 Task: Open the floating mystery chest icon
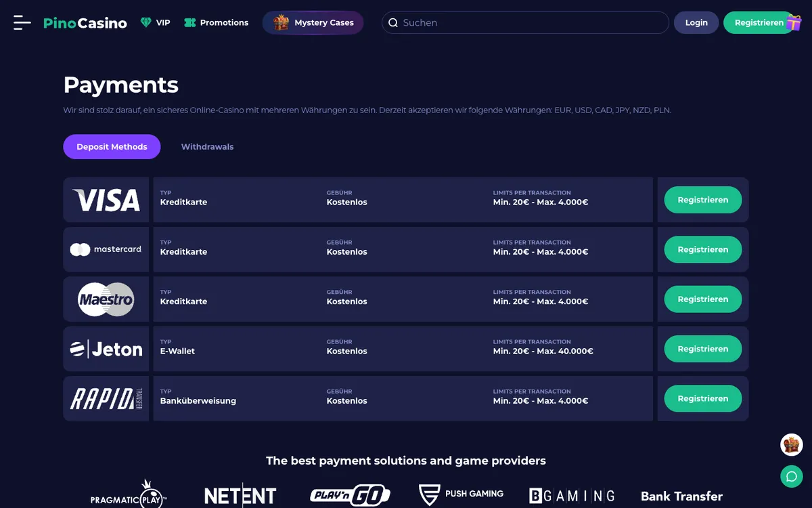[x=792, y=445]
